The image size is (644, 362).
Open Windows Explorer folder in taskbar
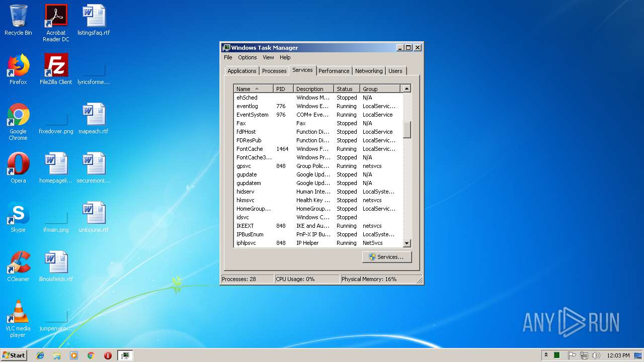tap(57, 355)
